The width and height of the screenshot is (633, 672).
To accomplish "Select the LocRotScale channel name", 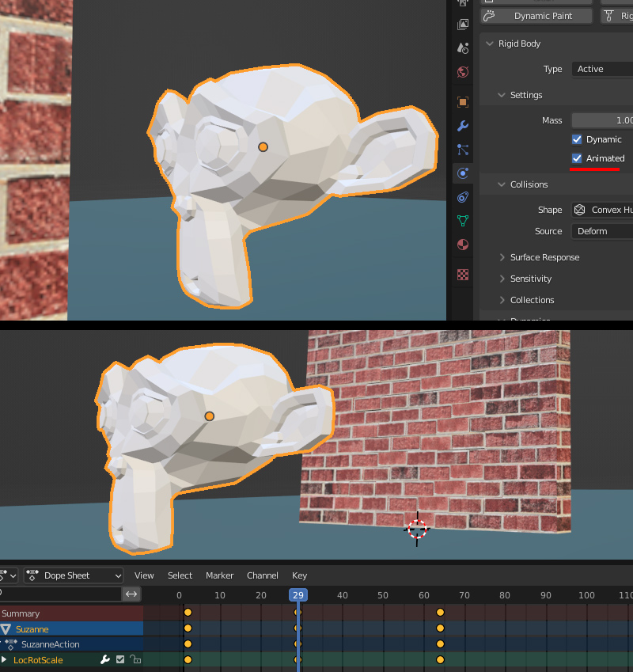I will point(38,660).
